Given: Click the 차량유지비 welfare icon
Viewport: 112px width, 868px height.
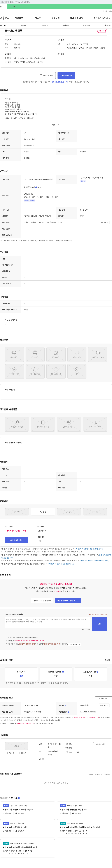Looking at the screenshot, I should point(56,355).
